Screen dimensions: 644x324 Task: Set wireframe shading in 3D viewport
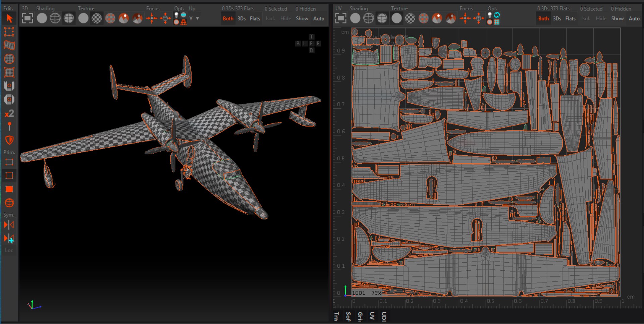tap(55, 18)
